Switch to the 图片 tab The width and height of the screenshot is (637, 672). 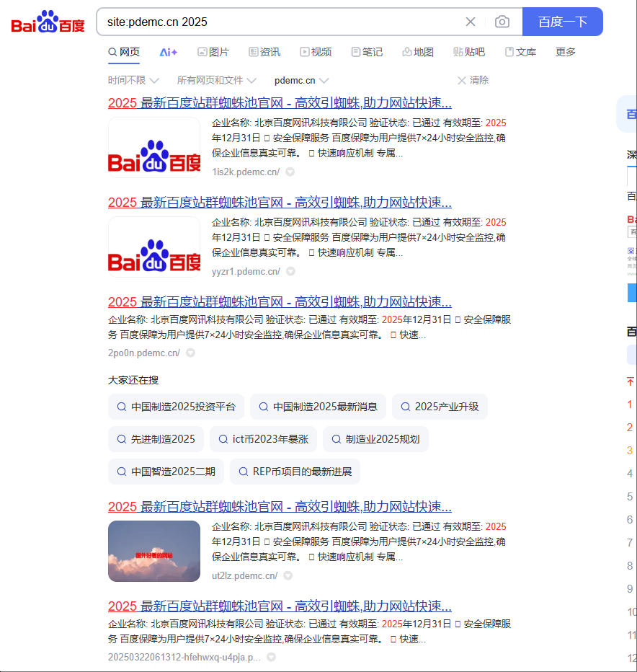(213, 53)
